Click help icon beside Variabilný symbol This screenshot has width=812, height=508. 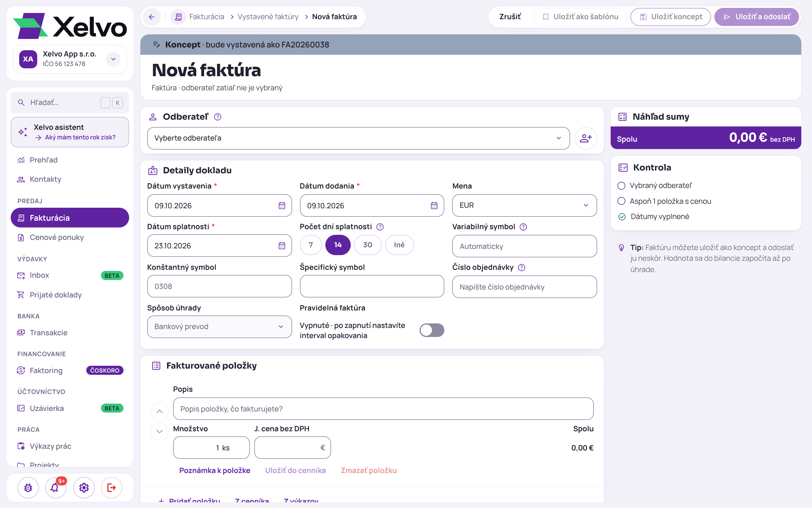point(523,227)
